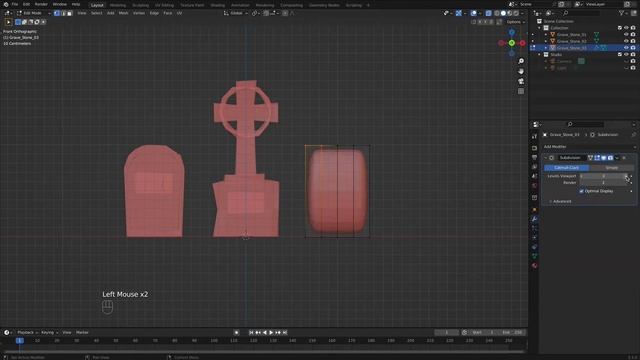Open Render properties tab icon
Image resolution: width=640 pixels, height=360 pixels.
[x=534, y=148]
